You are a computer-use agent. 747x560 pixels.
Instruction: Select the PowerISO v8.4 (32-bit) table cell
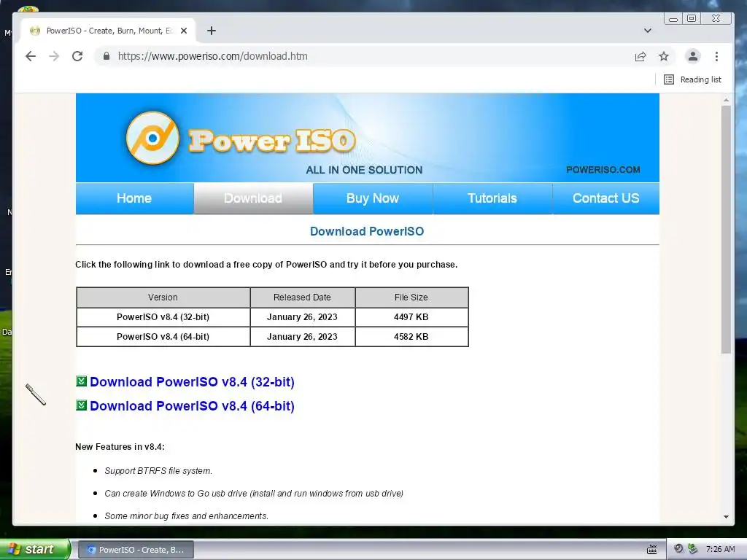(163, 317)
